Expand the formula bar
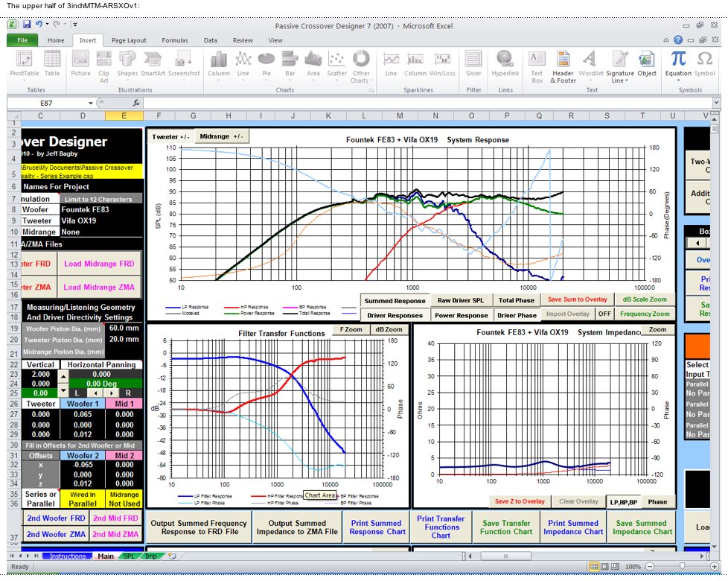Image resolution: width=728 pixels, height=581 pixels. (716, 103)
